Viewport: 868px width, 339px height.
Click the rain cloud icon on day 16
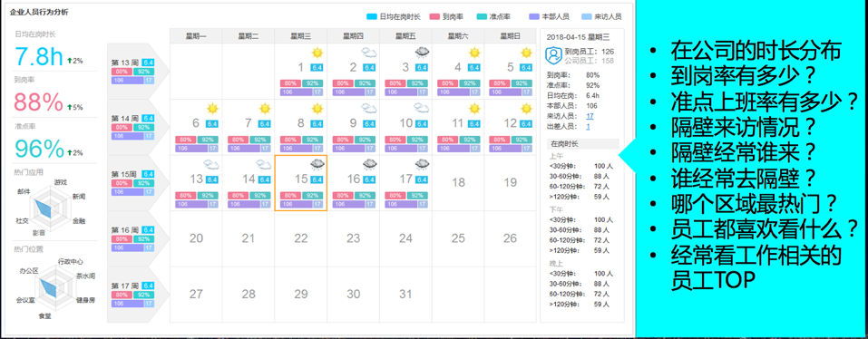(x=369, y=164)
